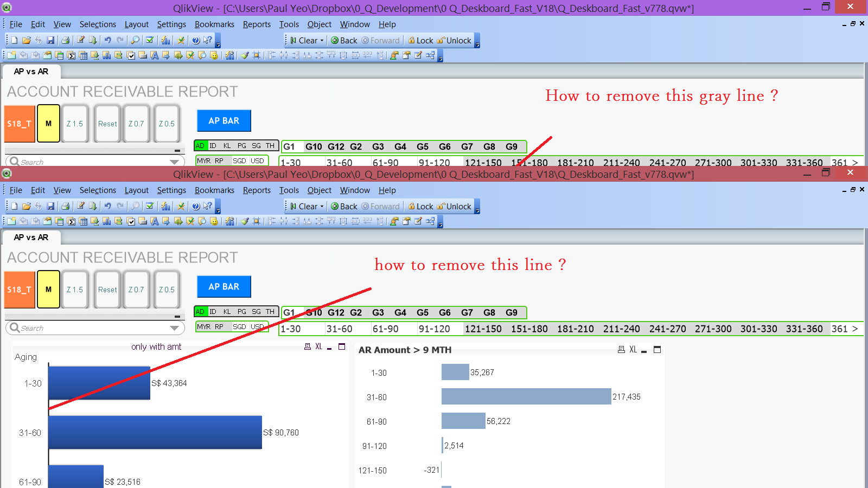Click Save icon in upper window toolbar

pyautogui.click(x=50, y=40)
